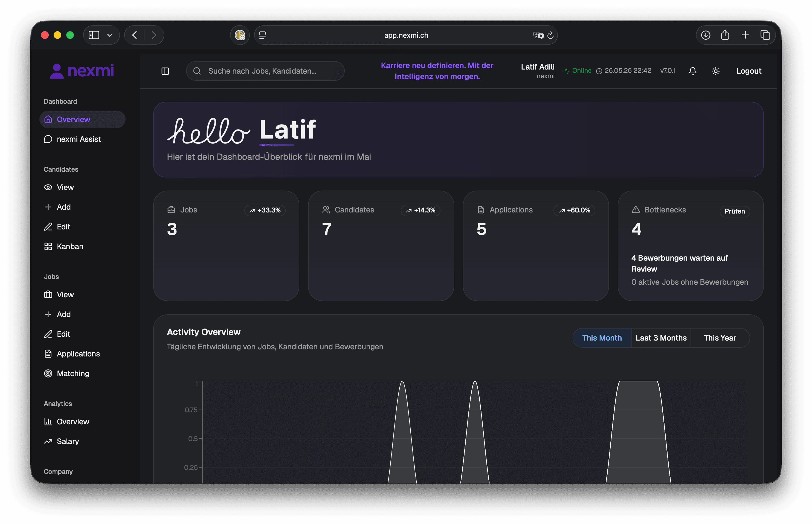The width and height of the screenshot is (812, 524).
Task: Expand Safari sidebar dropdown chevron
Action: 110,35
